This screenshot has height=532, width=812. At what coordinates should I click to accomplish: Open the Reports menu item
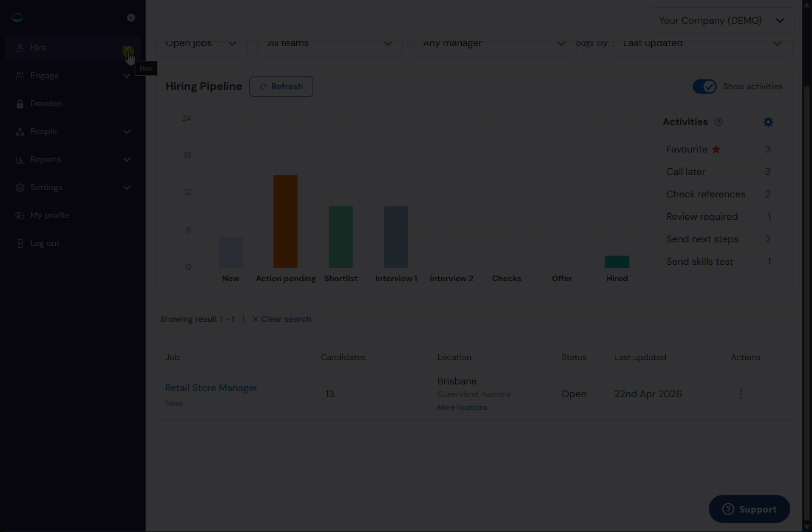(72, 159)
